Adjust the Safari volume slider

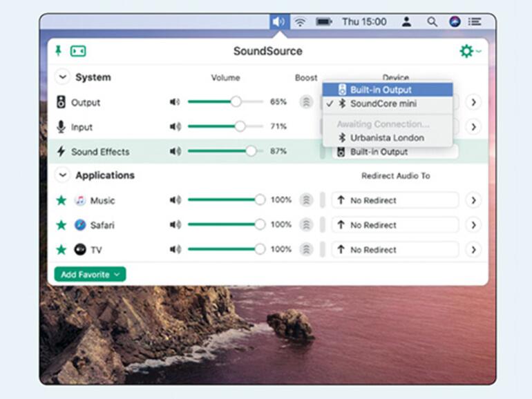tap(227, 224)
